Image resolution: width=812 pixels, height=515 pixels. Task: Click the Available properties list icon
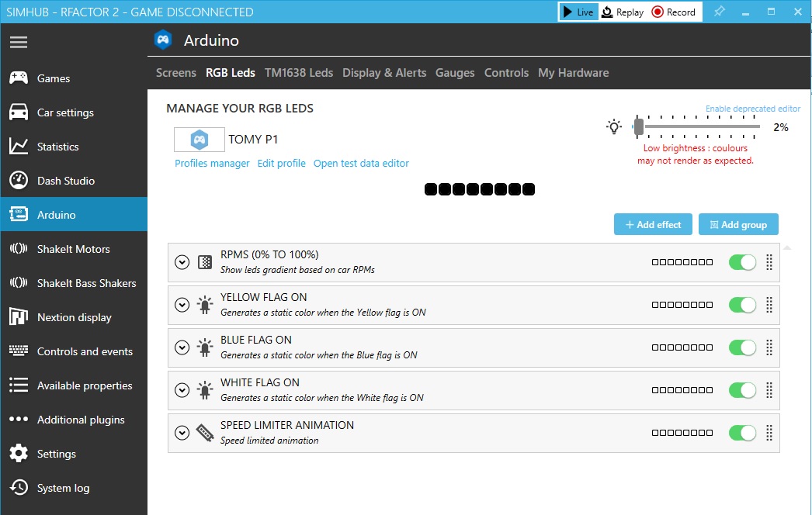tap(19, 385)
